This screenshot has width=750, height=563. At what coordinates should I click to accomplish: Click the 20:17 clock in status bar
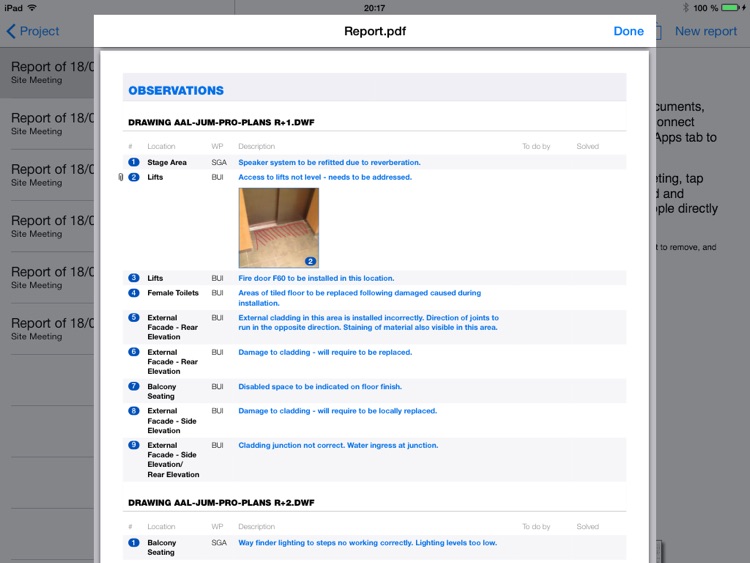374,8
